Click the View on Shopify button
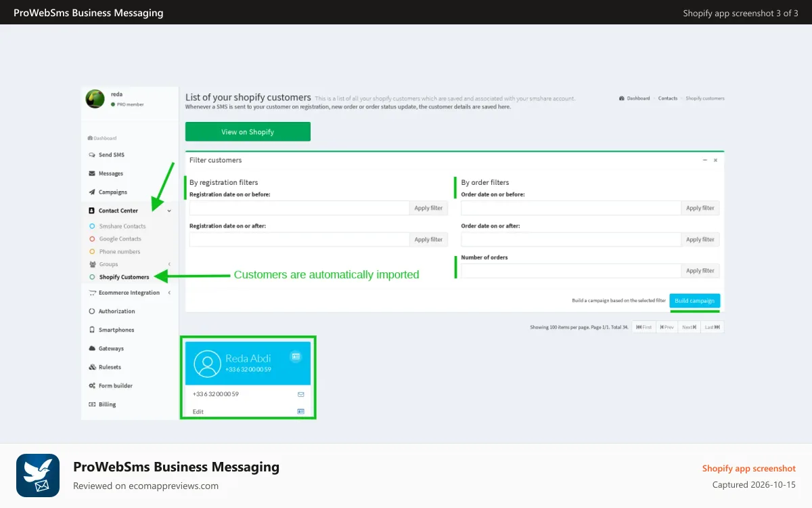The width and height of the screenshot is (812, 508). coord(248,131)
